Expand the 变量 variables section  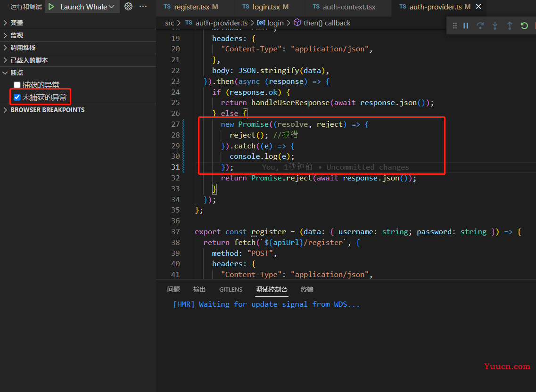click(78, 23)
